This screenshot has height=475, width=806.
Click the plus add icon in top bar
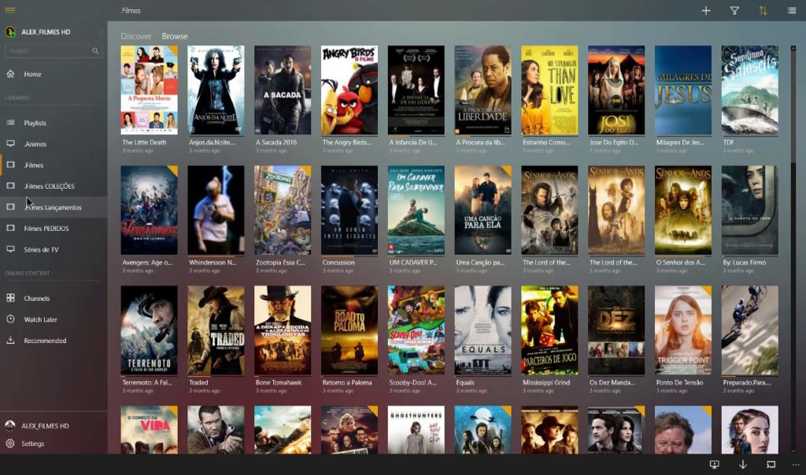pos(706,10)
